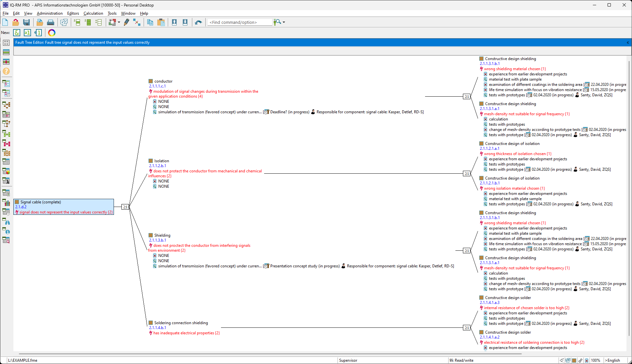632x364 pixels.
Task: Click the Print icon in toolbar
Action: (51, 22)
